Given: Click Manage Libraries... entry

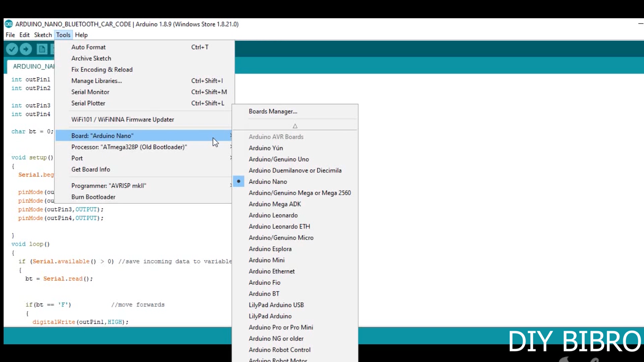Looking at the screenshot, I should (97, 81).
